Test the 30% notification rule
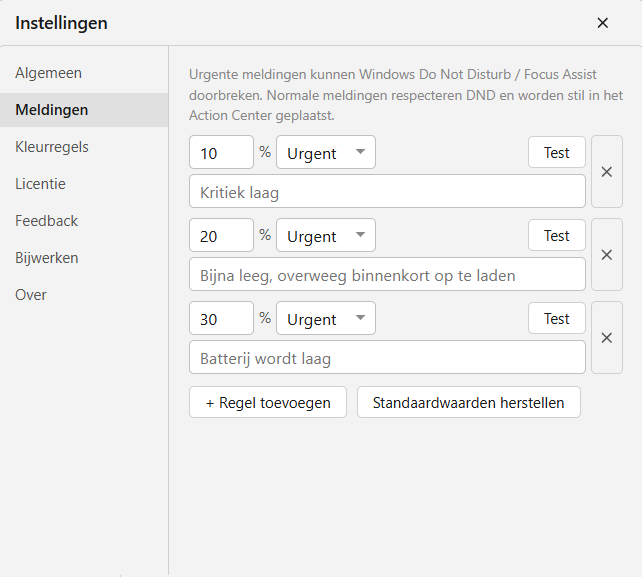This screenshot has width=642, height=577. [557, 318]
